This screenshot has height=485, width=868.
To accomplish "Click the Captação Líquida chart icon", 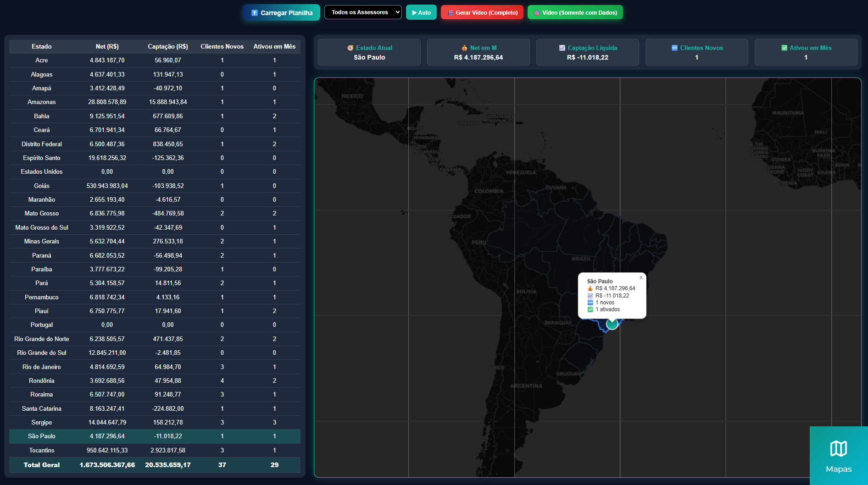I will pyautogui.click(x=562, y=48).
